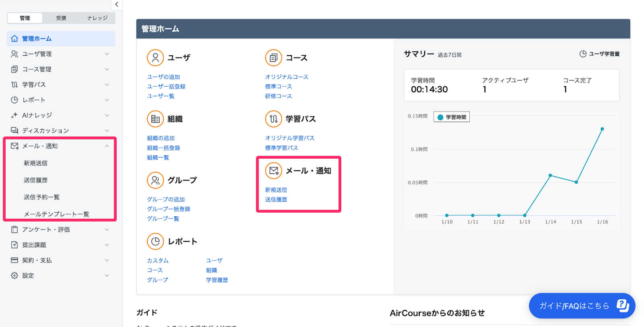Click the orange コース circle icon
Viewport: 644px width, 327px height.
click(x=274, y=58)
